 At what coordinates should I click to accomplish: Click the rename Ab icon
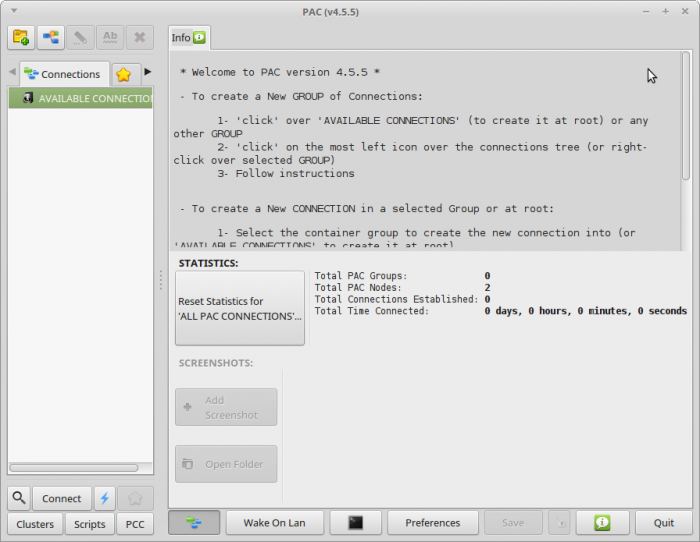(x=110, y=37)
